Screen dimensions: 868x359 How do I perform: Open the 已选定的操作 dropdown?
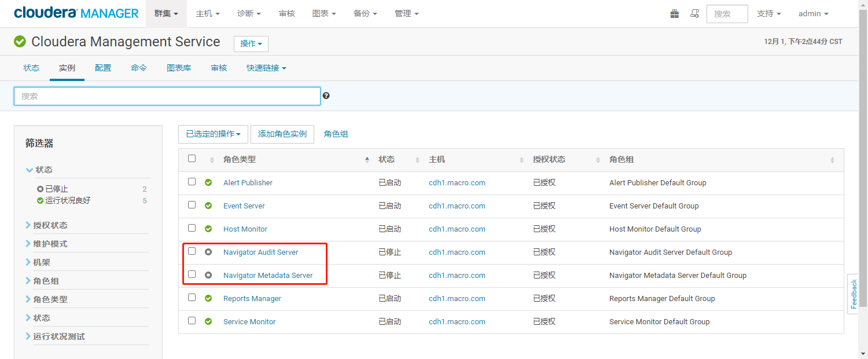[213, 134]
